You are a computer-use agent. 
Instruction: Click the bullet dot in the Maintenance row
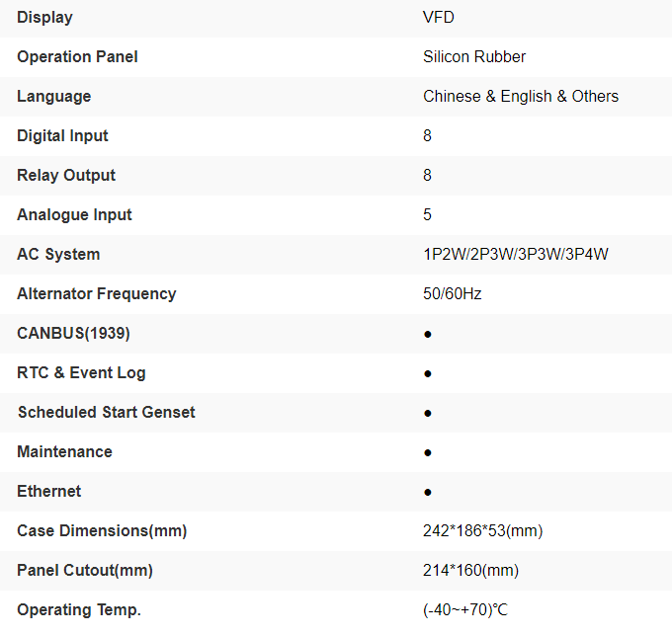(x=428, y=452)
